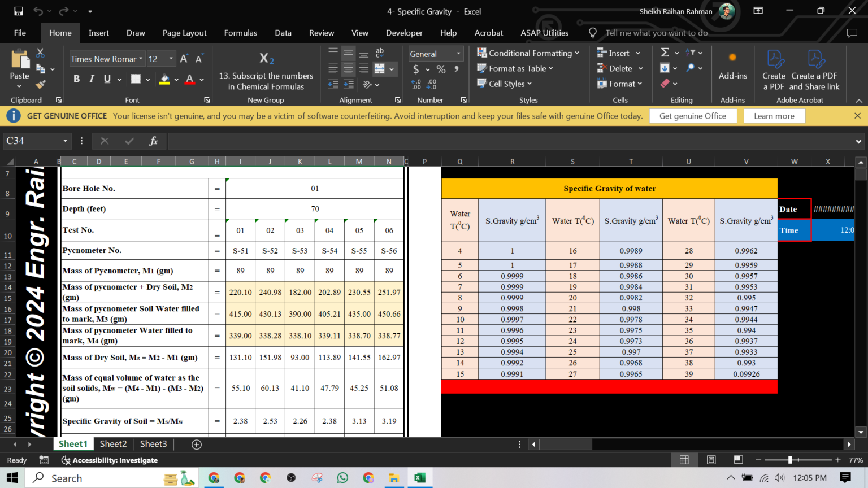Click the Comma Style icon
Image resolution: width=868 pixels, height=488 pixels.
coord(456,69)
